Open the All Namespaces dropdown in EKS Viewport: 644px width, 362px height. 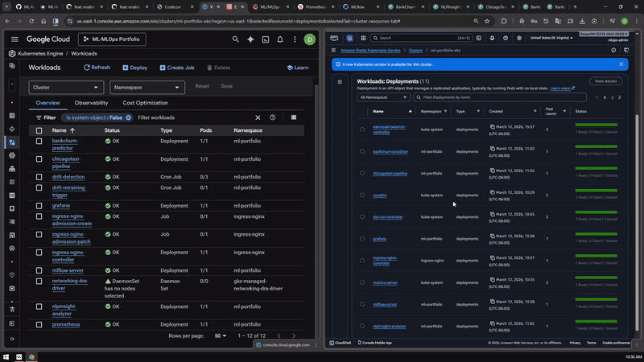point(383,97)
